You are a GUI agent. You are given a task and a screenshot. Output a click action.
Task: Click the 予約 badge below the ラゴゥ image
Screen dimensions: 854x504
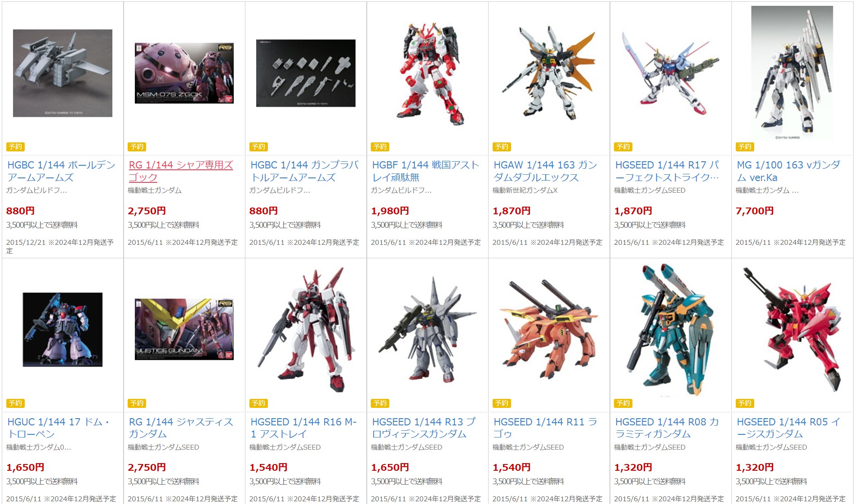coord(502,403)
